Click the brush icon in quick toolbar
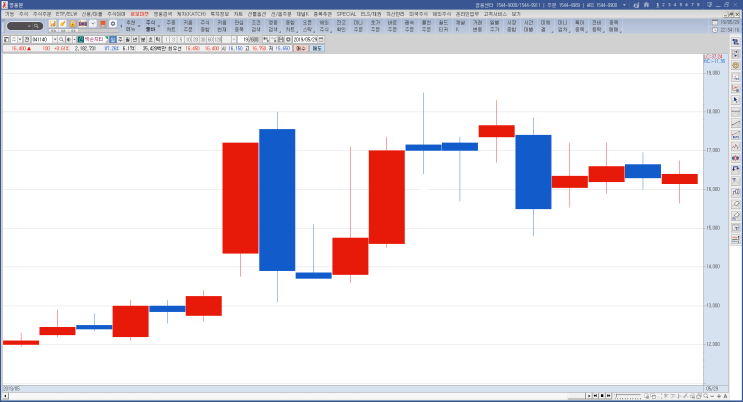Viewport: 743px width, 402px height. 63,24
